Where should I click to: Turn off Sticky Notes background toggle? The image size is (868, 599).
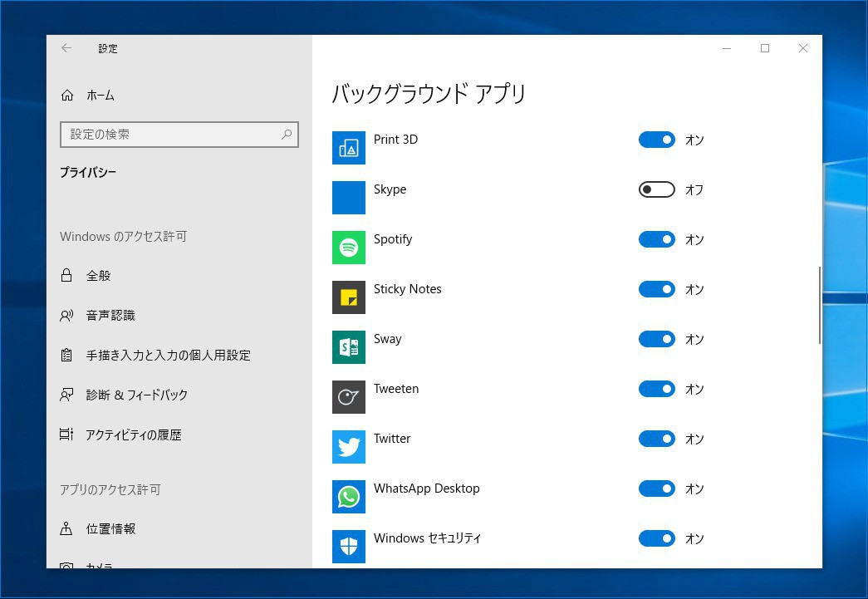click(x=656, y=289)
